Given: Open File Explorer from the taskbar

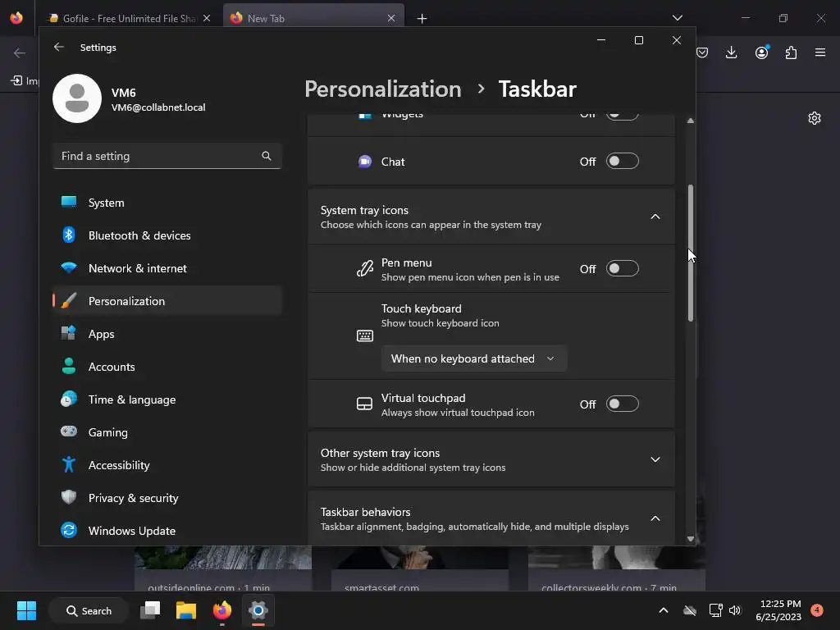Looking at the screenshot, I should (186, 610).
